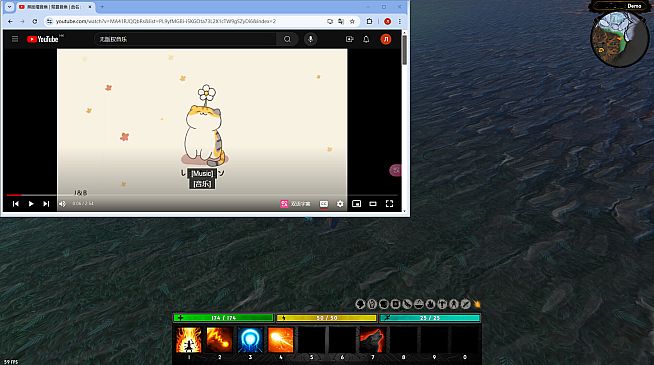Open the Chrome profile avatar
Screen dimensions: 654x365
(387, 21)
